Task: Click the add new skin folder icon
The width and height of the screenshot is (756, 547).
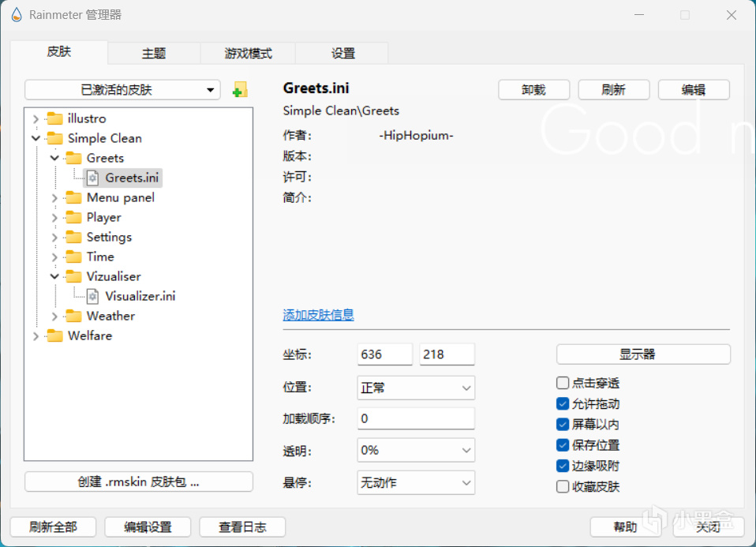Action: [x=240, y=90]
